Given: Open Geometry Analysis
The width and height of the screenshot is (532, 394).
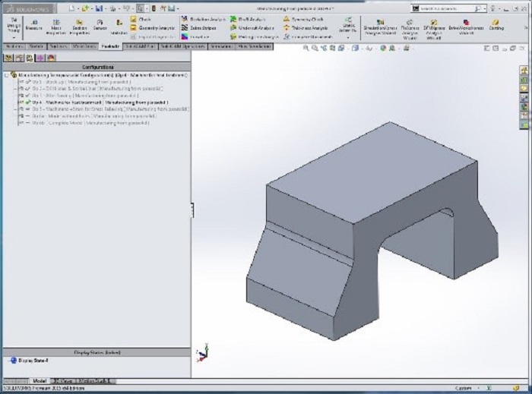Looking at the screenshot, I should 153,27.
